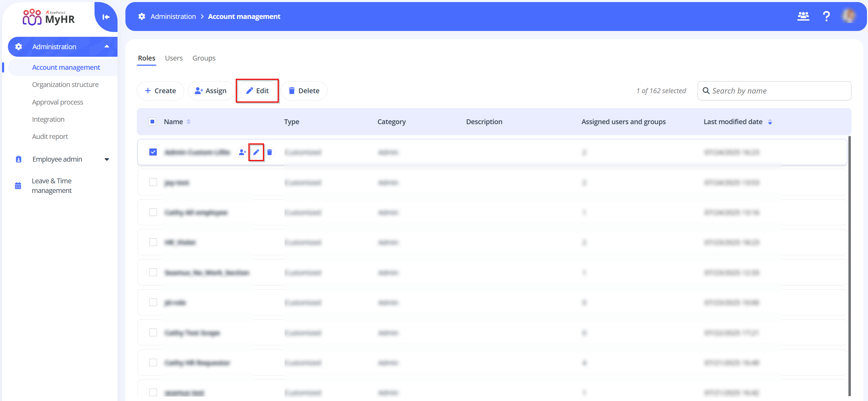Screen dimensions: 868x401
Task: Click the Delete button in toolbar
Action: 304,91
